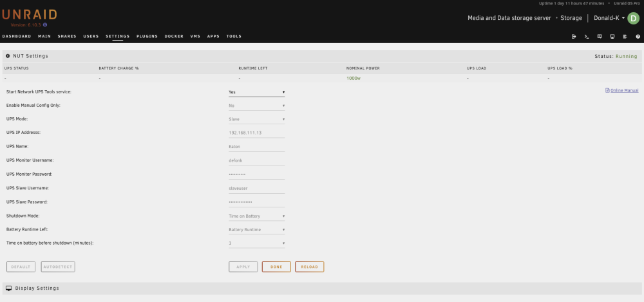Open Start Network UPS Tools service dropdown
This screenshot has width=644, height=302.
click(x=257, y=92)
